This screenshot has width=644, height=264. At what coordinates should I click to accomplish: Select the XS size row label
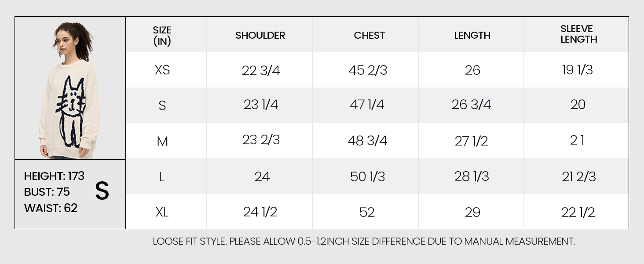tap(162, 70)
